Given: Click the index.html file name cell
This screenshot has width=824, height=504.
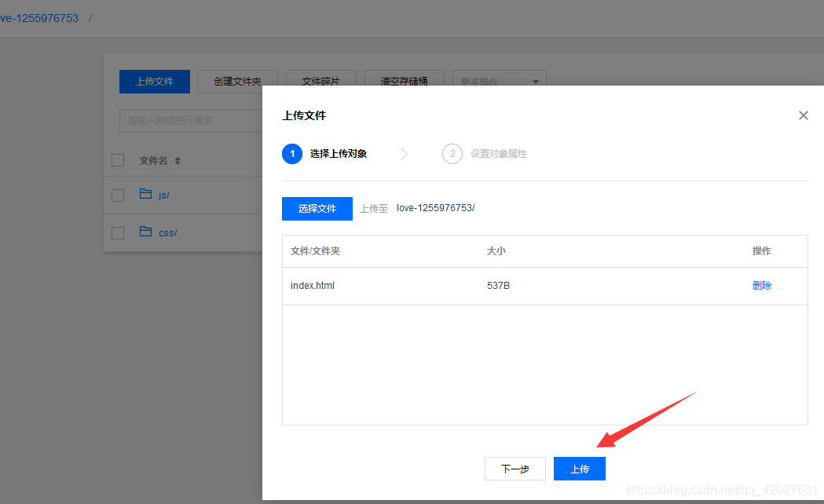Looking at the screenshot, I should [312, 286].
